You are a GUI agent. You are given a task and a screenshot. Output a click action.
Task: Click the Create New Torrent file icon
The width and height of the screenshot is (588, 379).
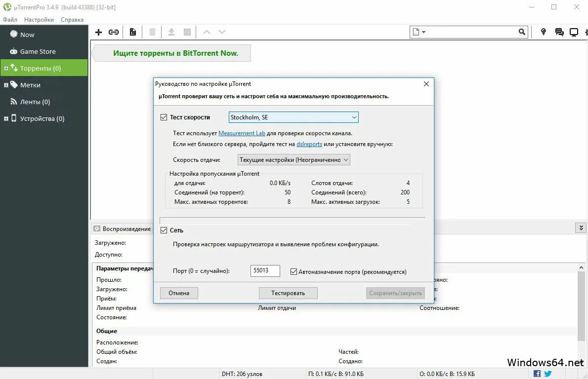click(133, 32)
